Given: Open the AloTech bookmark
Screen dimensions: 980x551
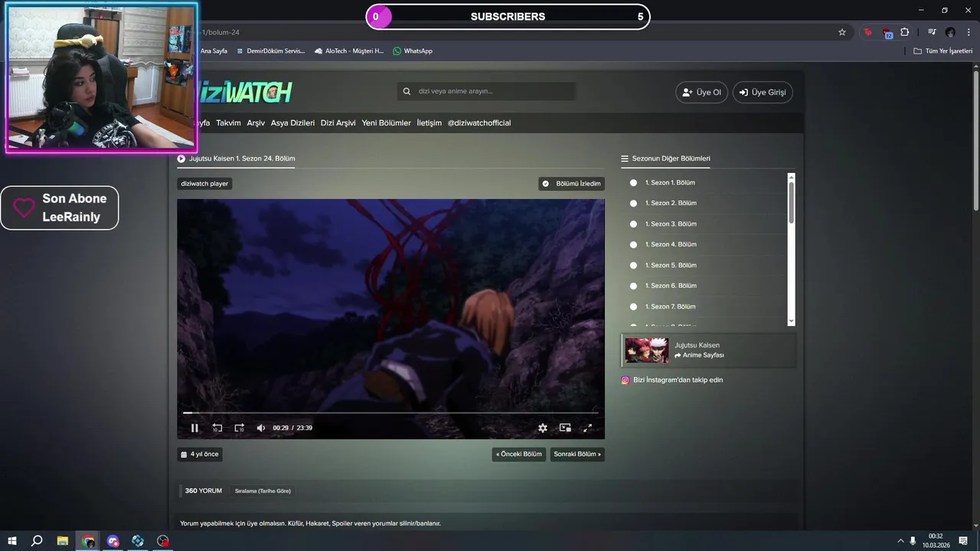Looking at the screenshot, I should pyautogui.click(x=348, y=51).
